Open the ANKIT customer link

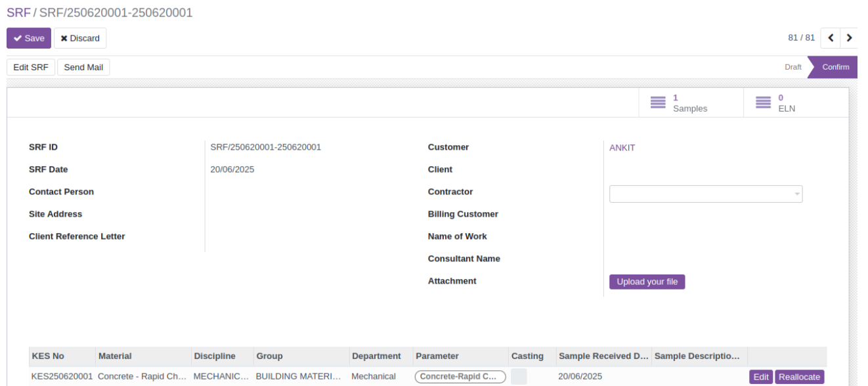pyautogui.click(x=622, y=148)
